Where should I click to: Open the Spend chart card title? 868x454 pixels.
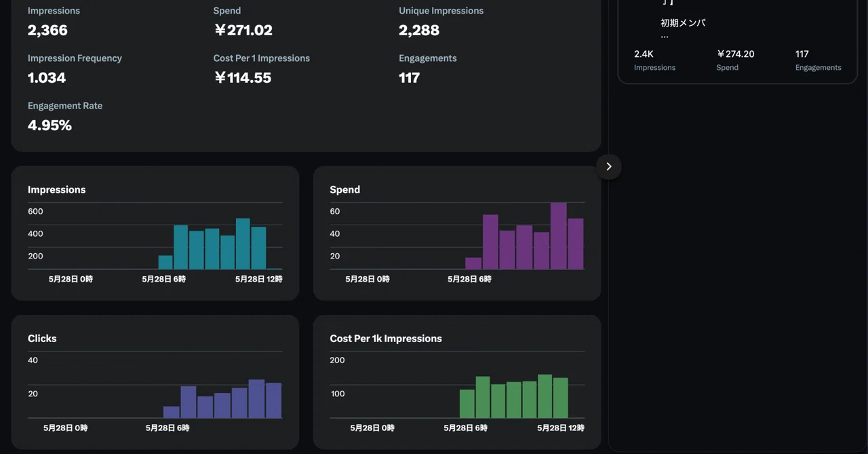(x=344, y=189)
